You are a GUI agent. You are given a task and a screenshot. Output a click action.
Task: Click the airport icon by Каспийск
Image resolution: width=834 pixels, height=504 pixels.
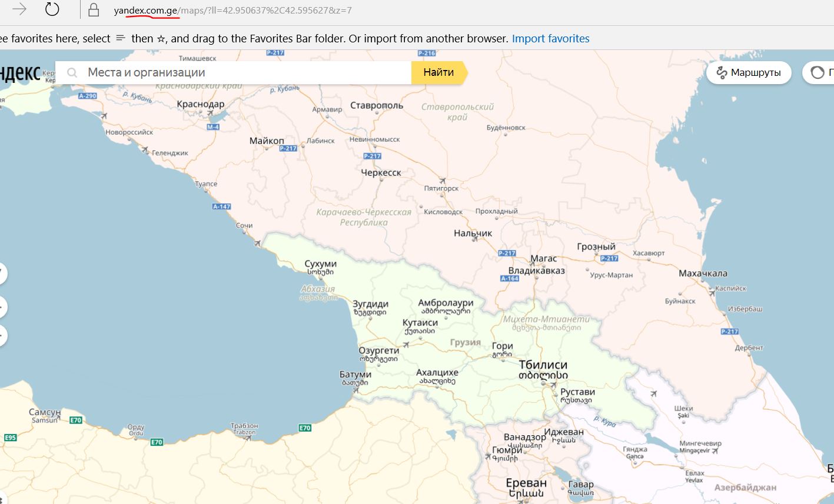click(x=712, y=291)
